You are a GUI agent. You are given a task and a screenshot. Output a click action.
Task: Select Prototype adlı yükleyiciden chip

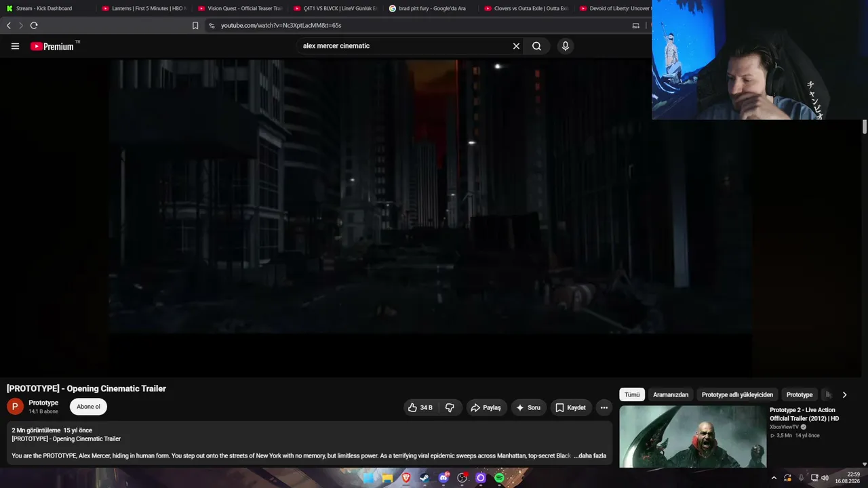point(737,394)
